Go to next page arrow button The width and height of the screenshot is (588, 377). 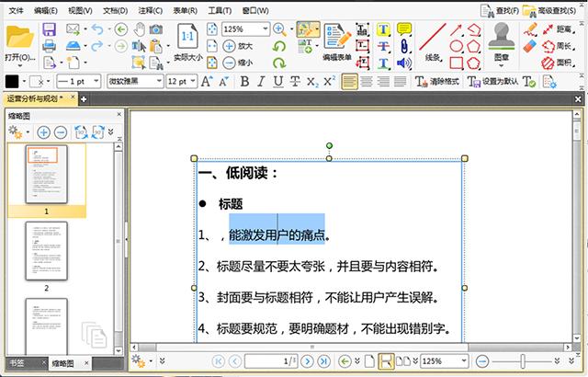(307, 361)
